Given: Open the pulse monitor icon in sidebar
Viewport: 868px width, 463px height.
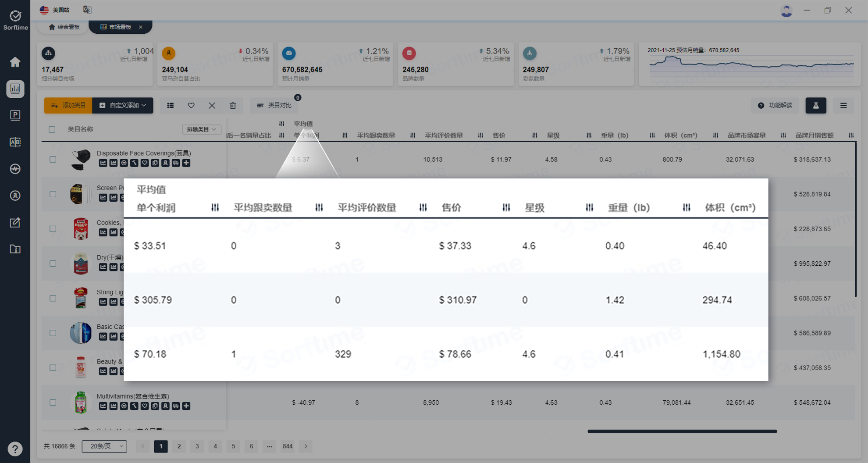Looking at the screenshot, I should pos(15,169).
